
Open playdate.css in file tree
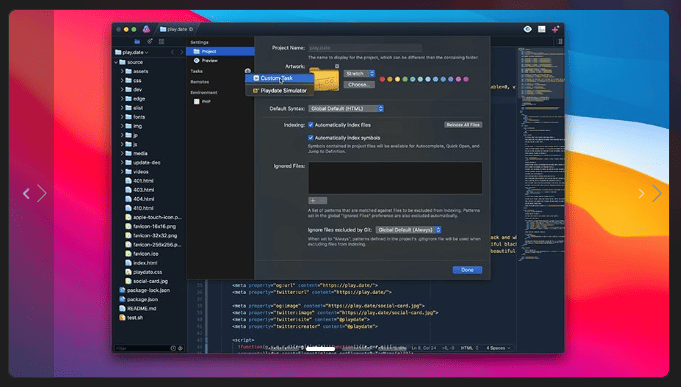coord(149,272)
